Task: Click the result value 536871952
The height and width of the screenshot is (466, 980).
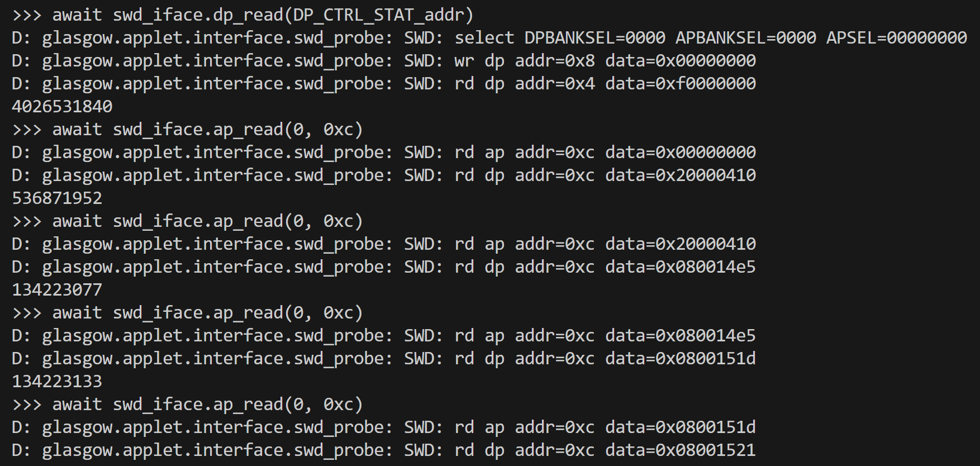Action: 57,198
